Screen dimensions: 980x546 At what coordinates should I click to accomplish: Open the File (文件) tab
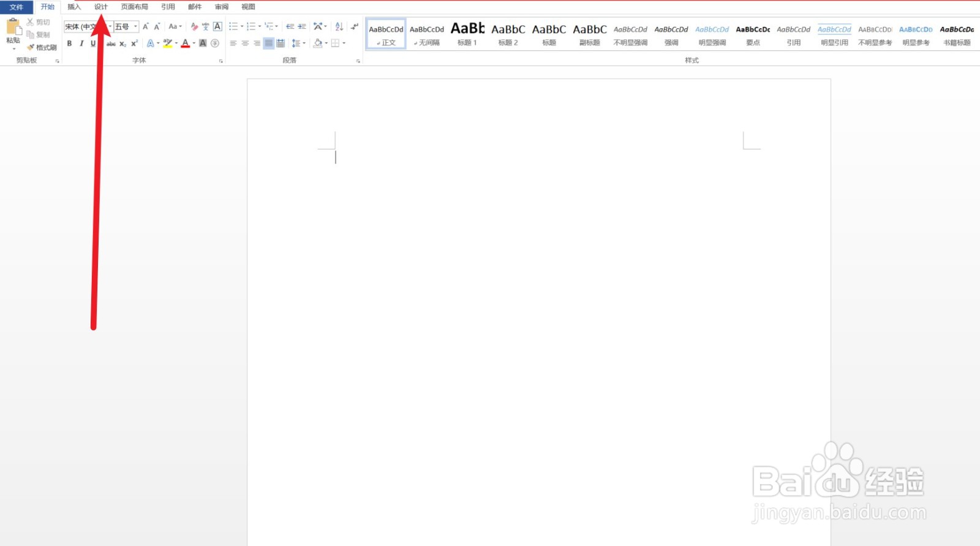(x=17, y=7)
